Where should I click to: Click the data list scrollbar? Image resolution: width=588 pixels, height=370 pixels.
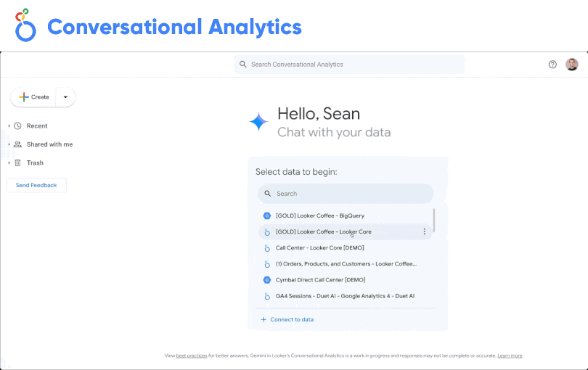434,220
